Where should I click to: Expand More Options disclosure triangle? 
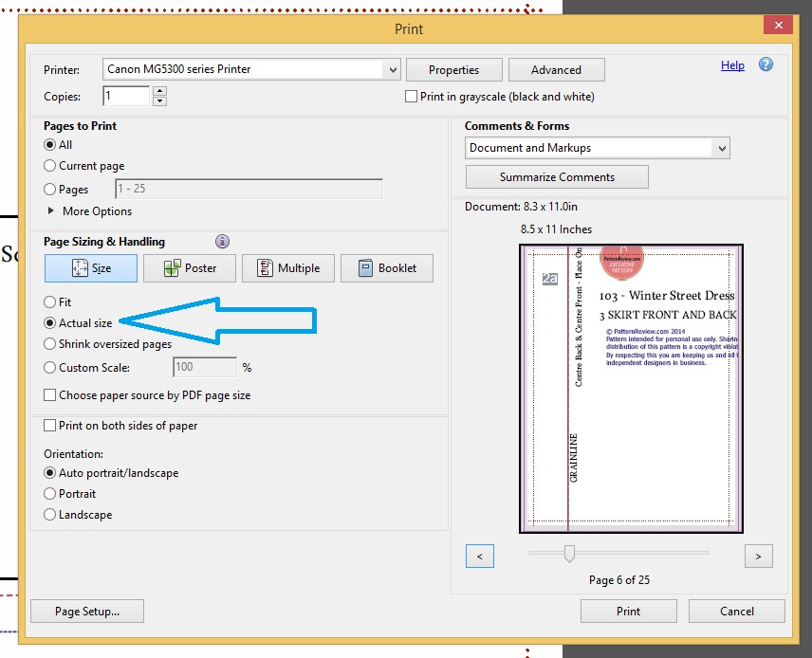[51, 210]
